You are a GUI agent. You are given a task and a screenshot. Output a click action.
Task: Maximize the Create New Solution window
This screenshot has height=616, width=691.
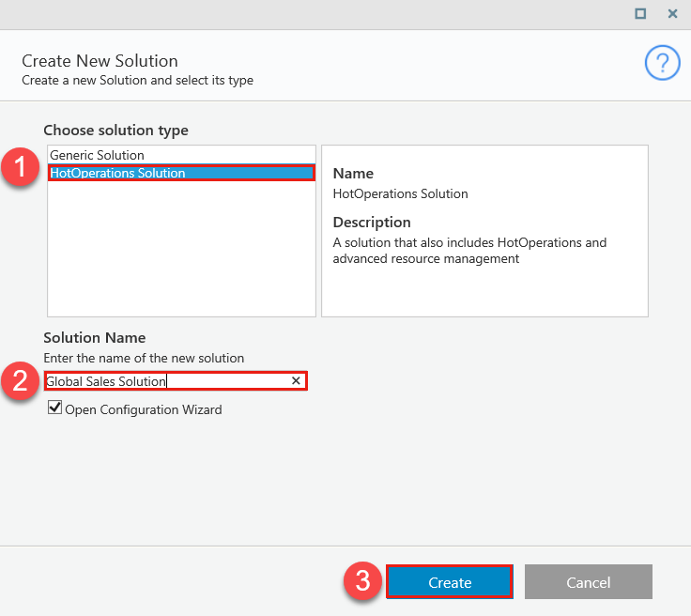tap(640, 13)
